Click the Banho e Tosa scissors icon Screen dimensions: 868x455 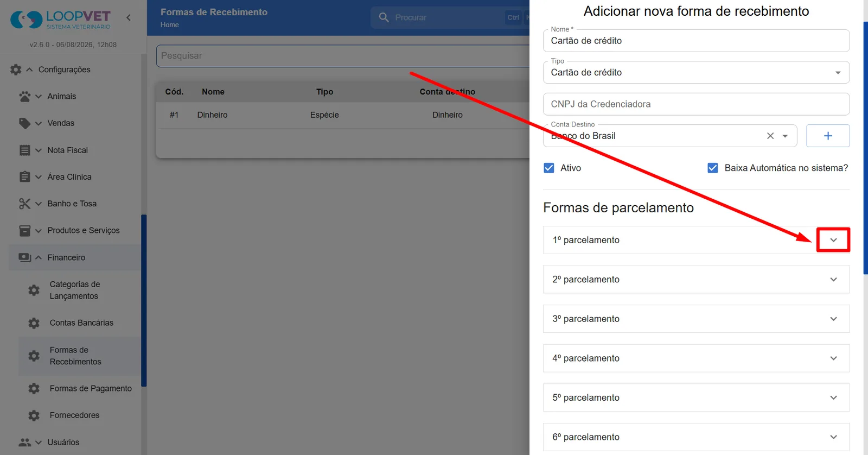(x=25, y=204)
